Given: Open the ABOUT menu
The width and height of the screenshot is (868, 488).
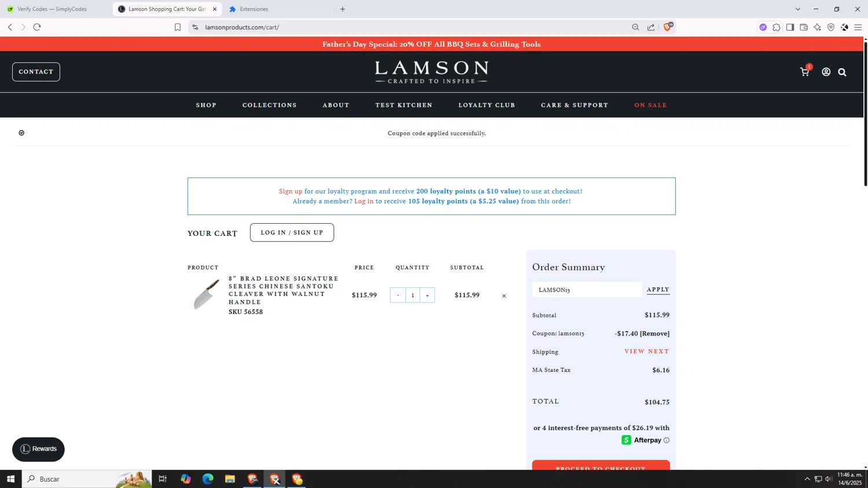Looking at the screenshot, I should (x=336, y=105).
